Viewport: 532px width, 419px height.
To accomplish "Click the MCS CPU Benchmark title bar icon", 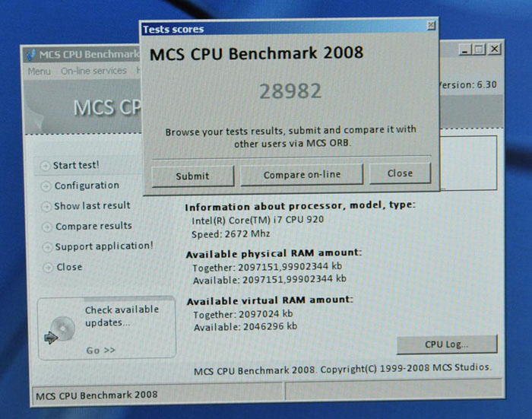I will coord(32,55).
